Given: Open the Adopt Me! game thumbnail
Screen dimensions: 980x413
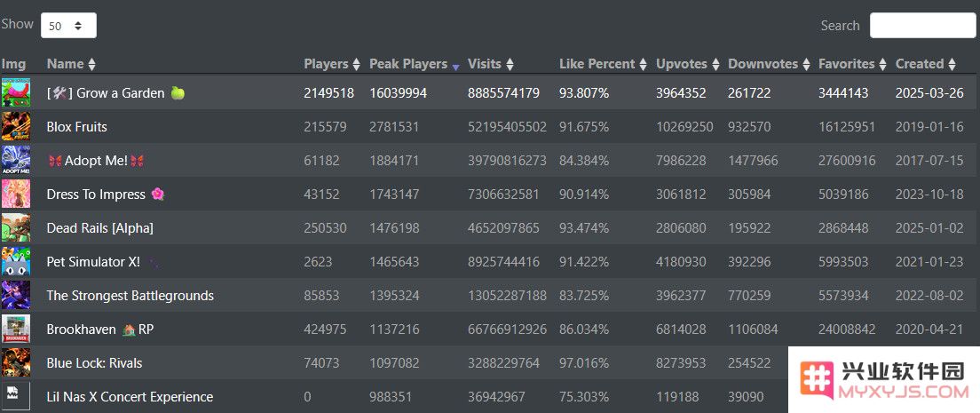Looking at the screenshot, I should click(x=16, y=160).
